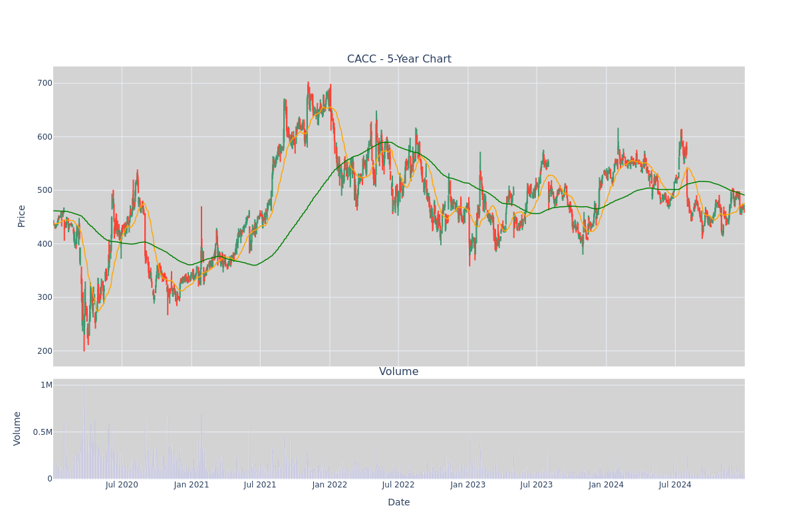Click the chart title 'CACC - 5-Year Chart'
The width and height of the screenshot is (798, 532).
(x=399, y=59)
